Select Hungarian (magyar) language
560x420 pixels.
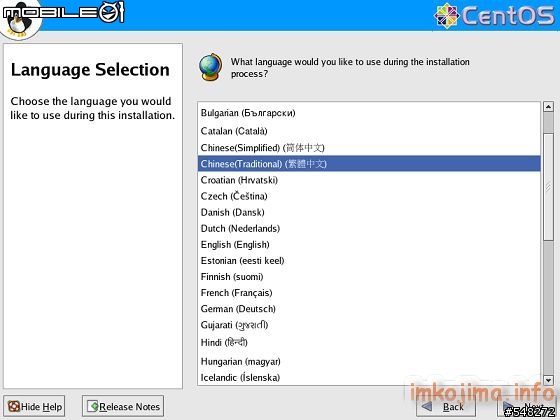(x=369, y=361)
